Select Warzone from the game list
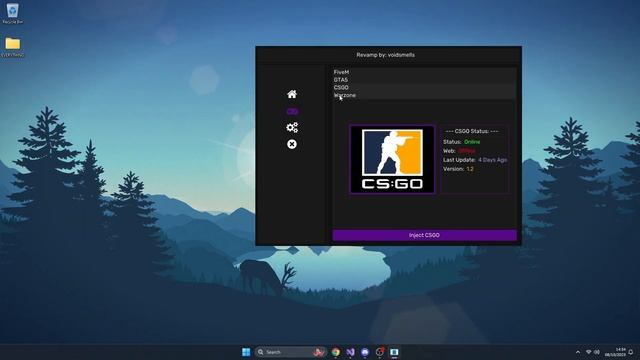The width and height of the screenshot is (640, 360). [424, 96]
